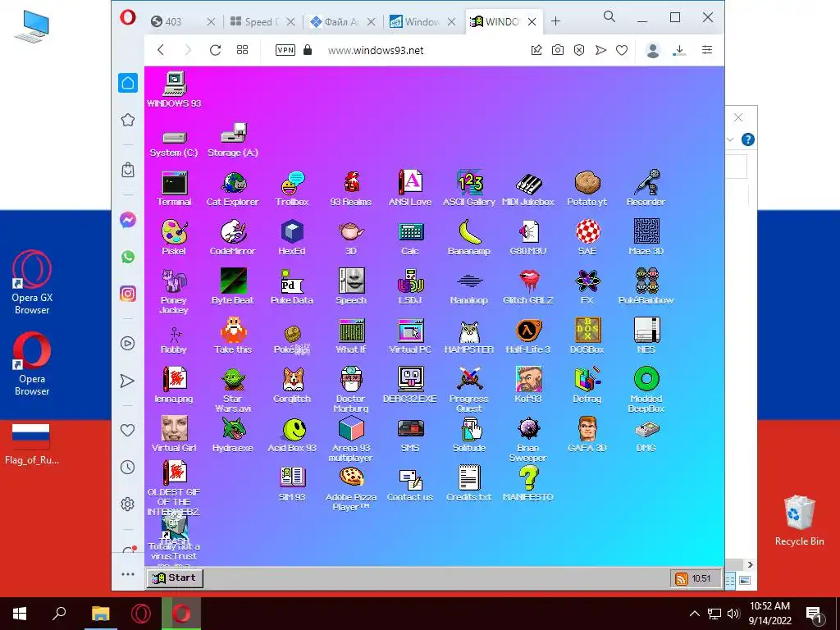The width and height of the screenshot is (840, 630).
Task: Launch Half-Life 3 icon
Action: 528,331
